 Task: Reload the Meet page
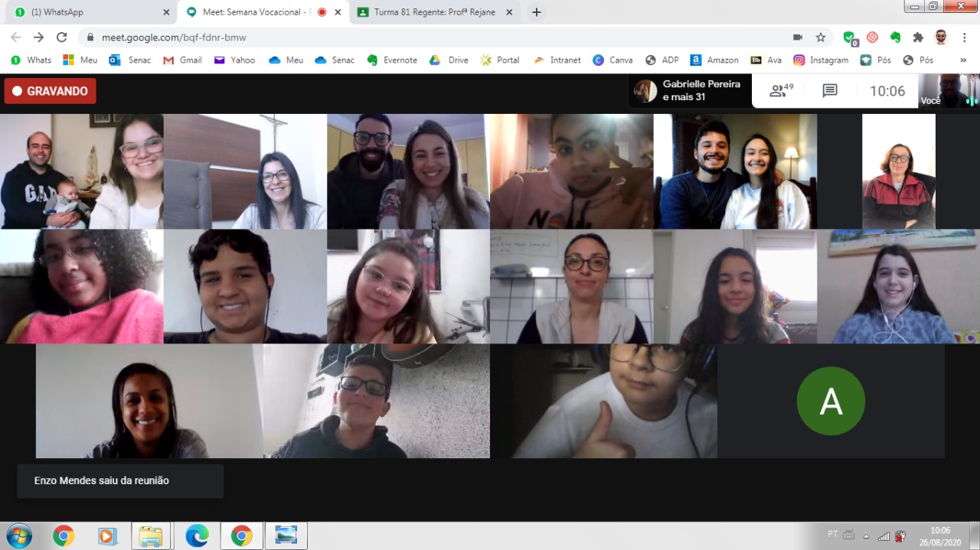click(x=62, y=37)
